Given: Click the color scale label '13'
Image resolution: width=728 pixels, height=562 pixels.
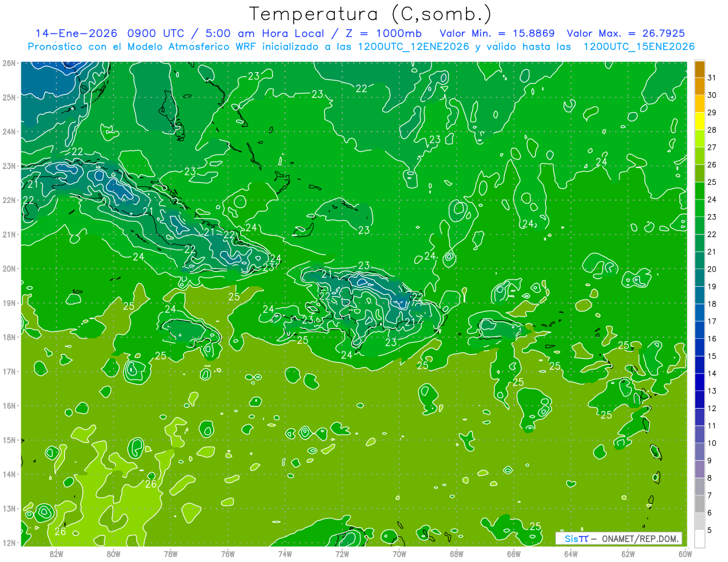Looking at the screenshot, I should pyautogui.click(x=712, y=390).
